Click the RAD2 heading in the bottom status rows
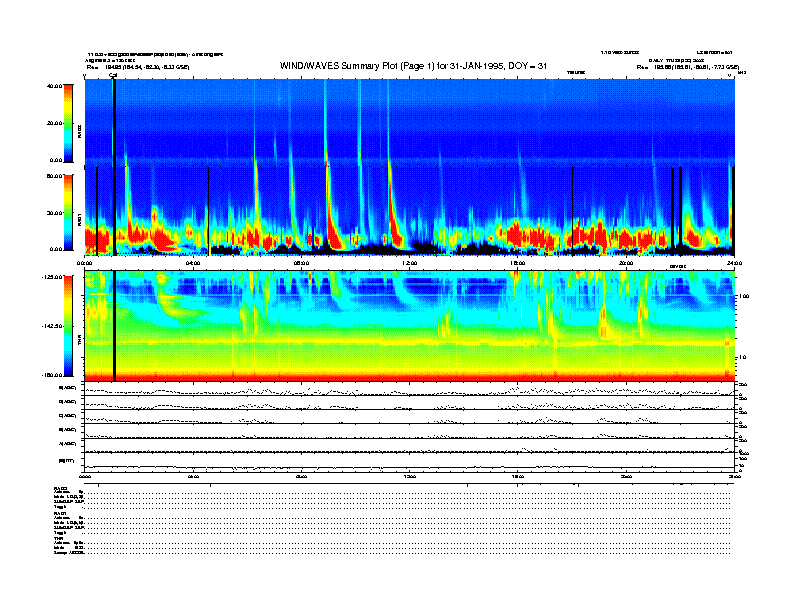Viewport: 792px width, 612px height. [x=60, y=488]
